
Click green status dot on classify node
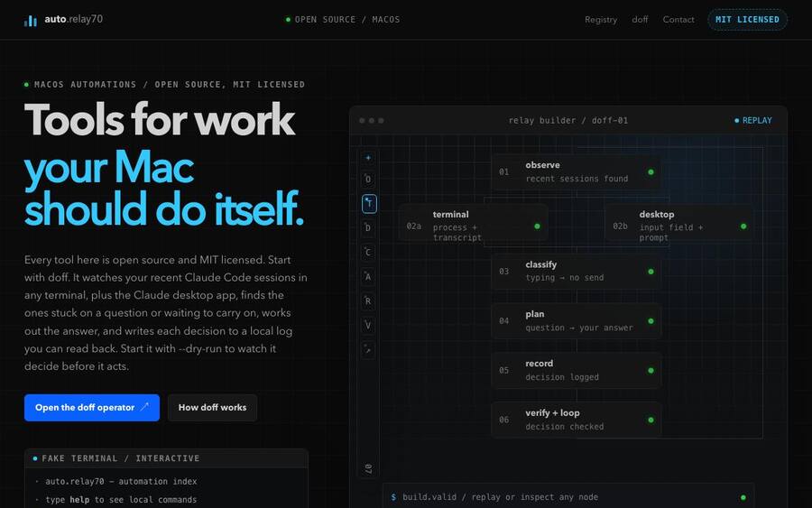pyautogui.click(x=651, y=272)
